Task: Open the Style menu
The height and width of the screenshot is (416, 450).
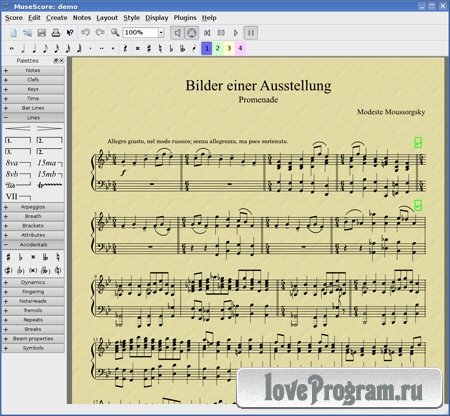Action: point(132,18)
